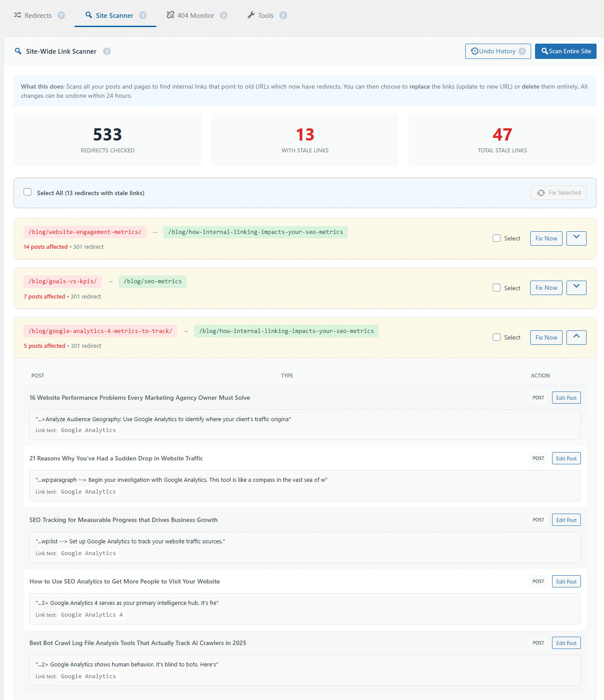The image size is (604, 700).
Task: Edit Post for 16 Website Performance Problems
Action: [x=566, y=398]
